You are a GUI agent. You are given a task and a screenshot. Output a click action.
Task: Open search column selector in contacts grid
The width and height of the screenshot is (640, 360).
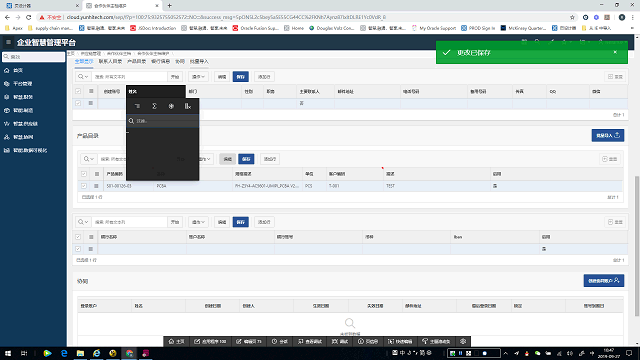click(x=83, y=77)
